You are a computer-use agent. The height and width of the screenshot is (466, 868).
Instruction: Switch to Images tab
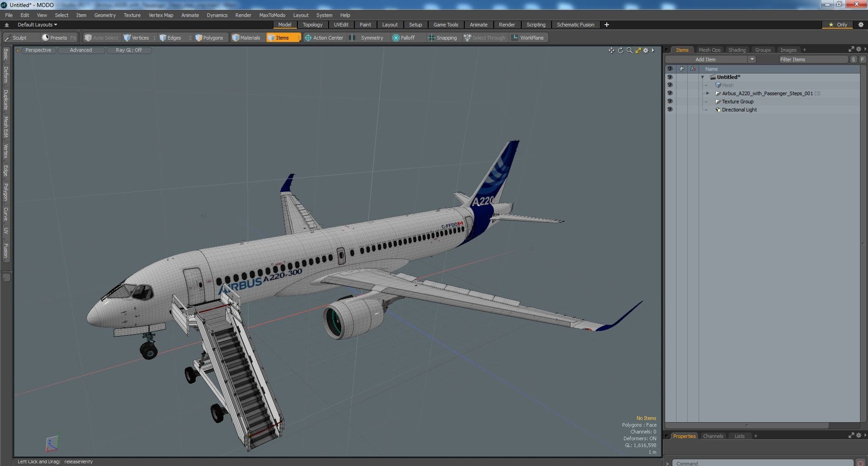click(x=788, y=50)
